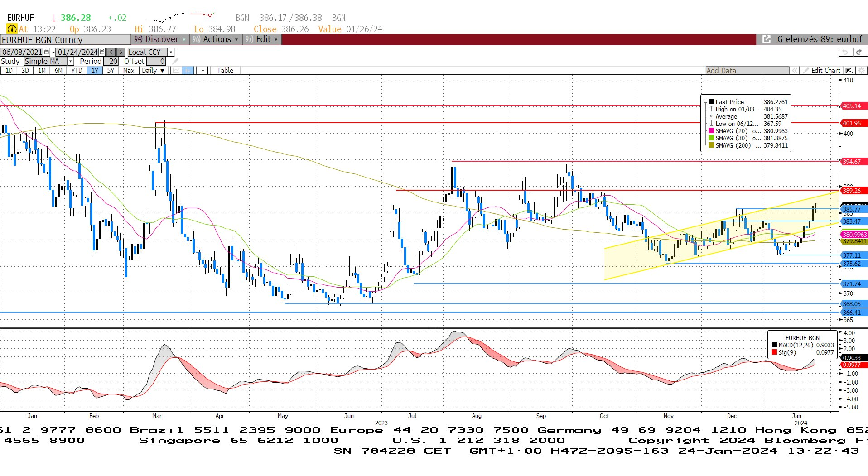Image resolution: width=868 pixels, height=476 pixels.
Task: Click the MACD value label 0.9033
Action: pos(854,358)
